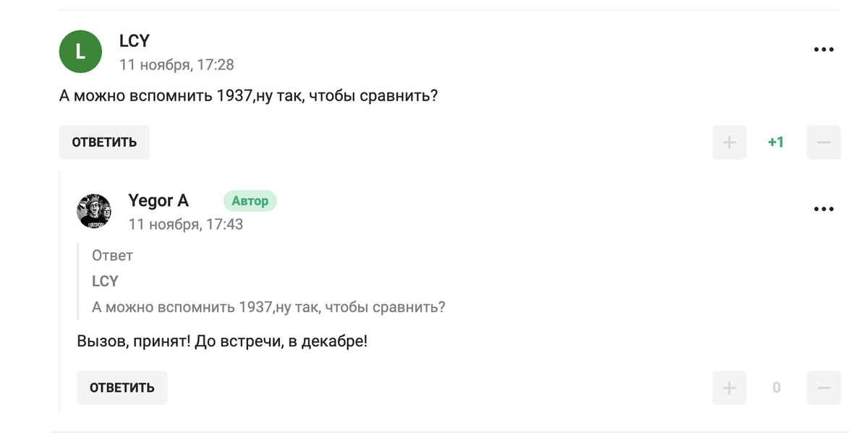Click the 0 vote count on Yegor A's reply
The image size is (868, 433).
776,387
